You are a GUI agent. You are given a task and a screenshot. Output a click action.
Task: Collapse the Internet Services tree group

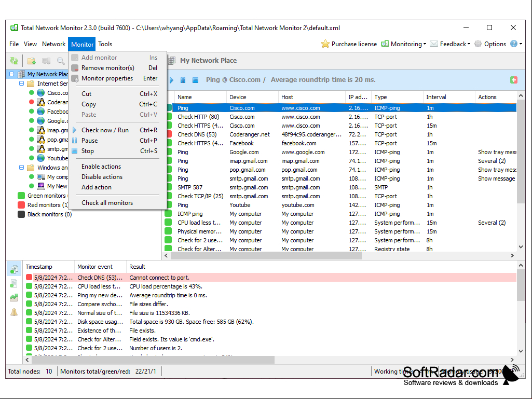(x=21, y=84)
